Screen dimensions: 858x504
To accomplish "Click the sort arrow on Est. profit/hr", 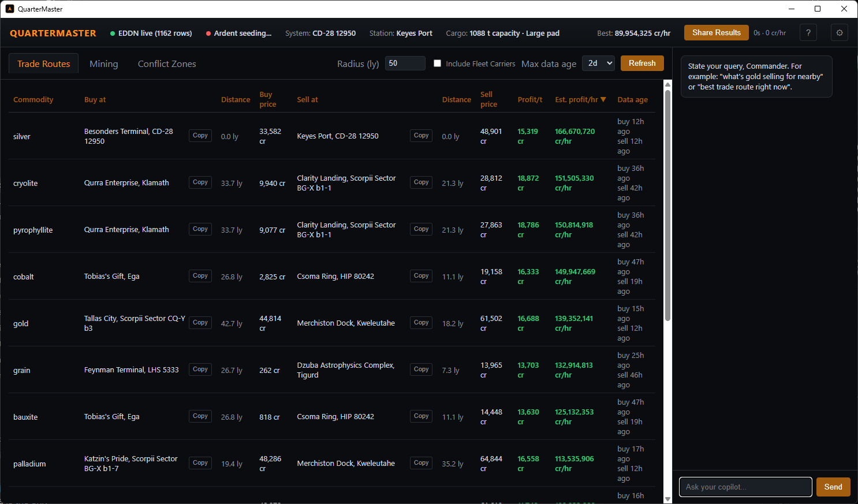I will pyautogui.click(x=603, y=99).
